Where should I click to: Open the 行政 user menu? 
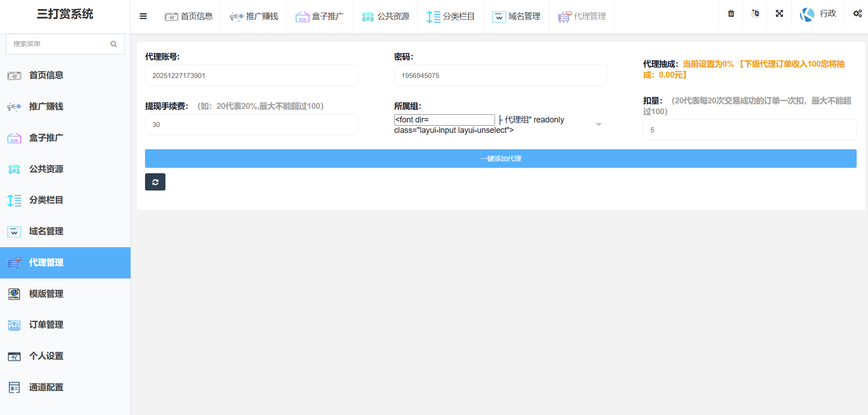(827, 14)
